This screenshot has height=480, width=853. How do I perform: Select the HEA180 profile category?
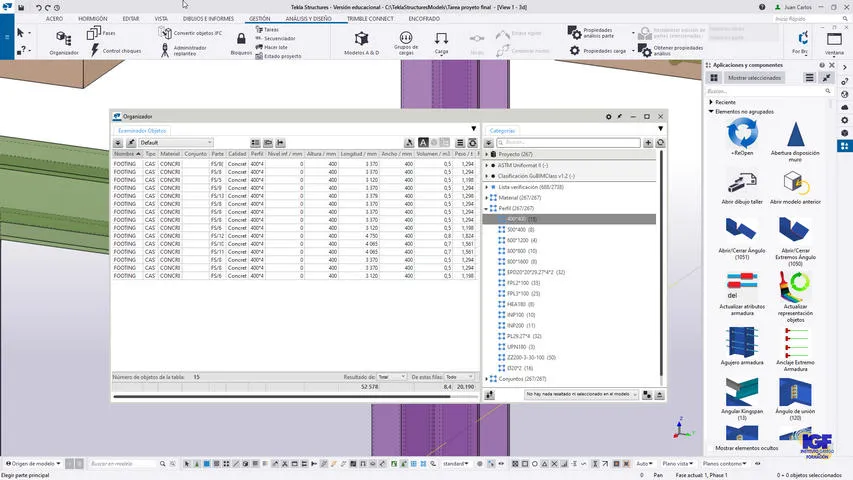click(520, 304)
